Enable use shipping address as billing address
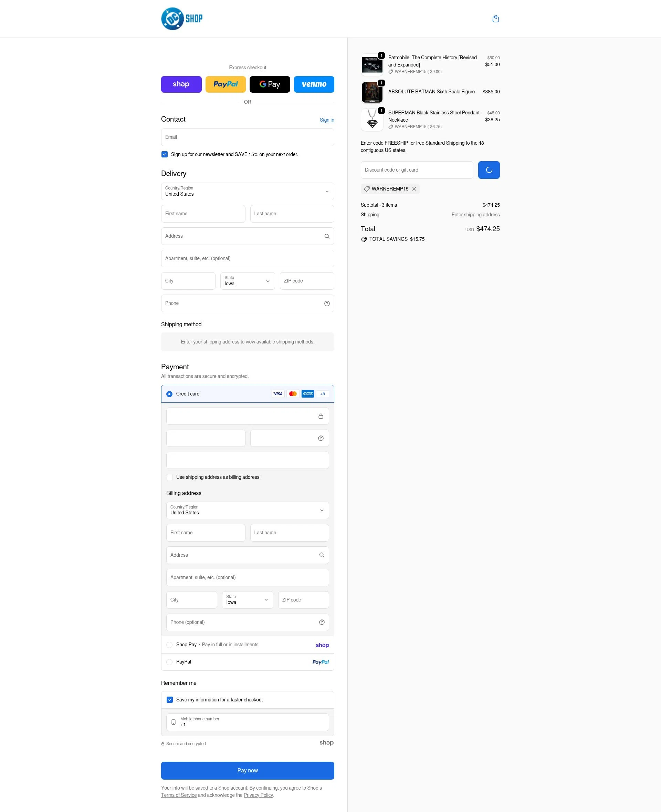The height and width of the screenshot is (812, 661). pyautogui.click(x=169, y=477)
